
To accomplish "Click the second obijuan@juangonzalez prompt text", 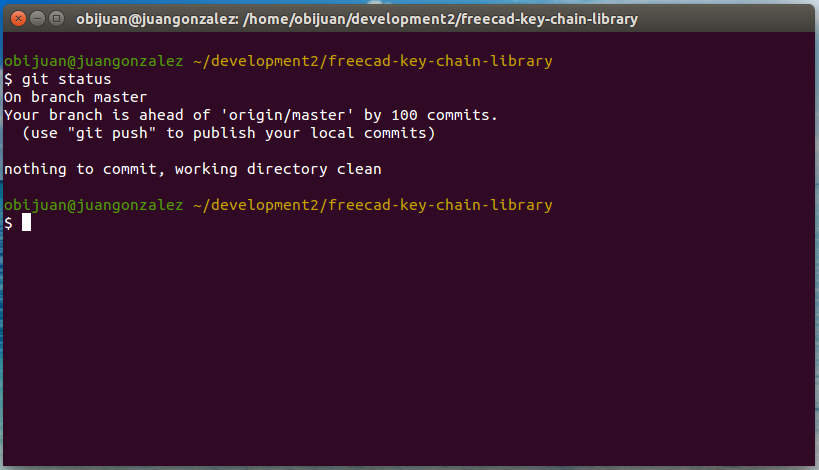I will click(93, 205).
